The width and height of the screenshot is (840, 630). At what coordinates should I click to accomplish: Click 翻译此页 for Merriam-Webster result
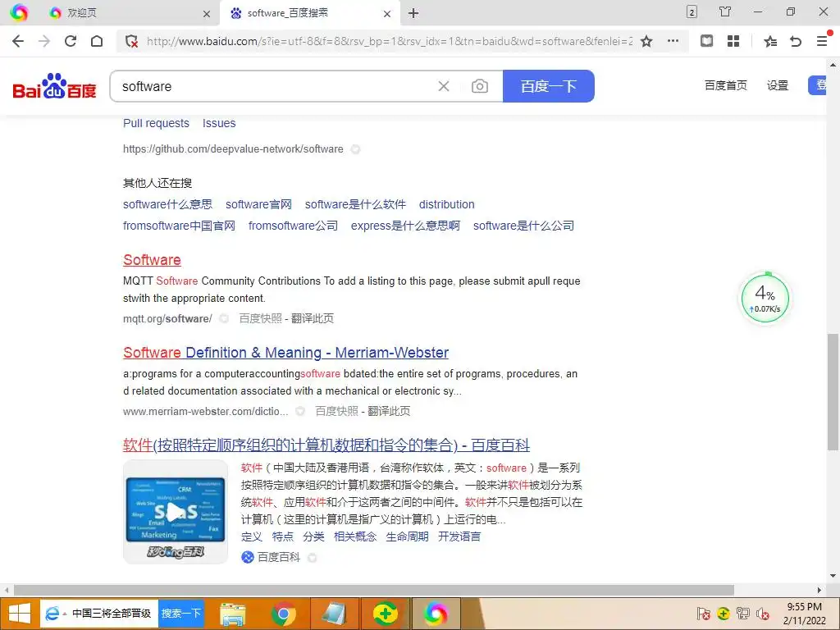coord(389,412)
